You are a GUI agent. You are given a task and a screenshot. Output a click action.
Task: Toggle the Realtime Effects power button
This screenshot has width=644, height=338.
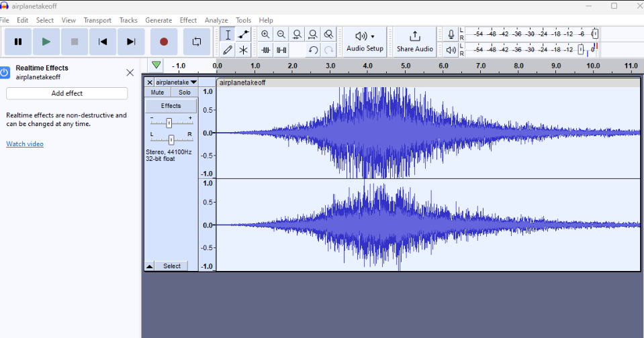point(5,72)
